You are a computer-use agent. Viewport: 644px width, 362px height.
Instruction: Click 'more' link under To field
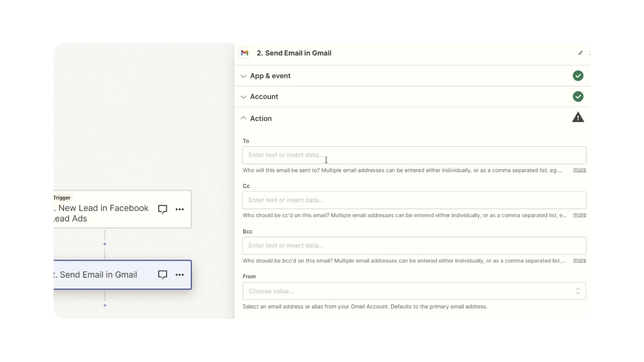pos(579,170)
